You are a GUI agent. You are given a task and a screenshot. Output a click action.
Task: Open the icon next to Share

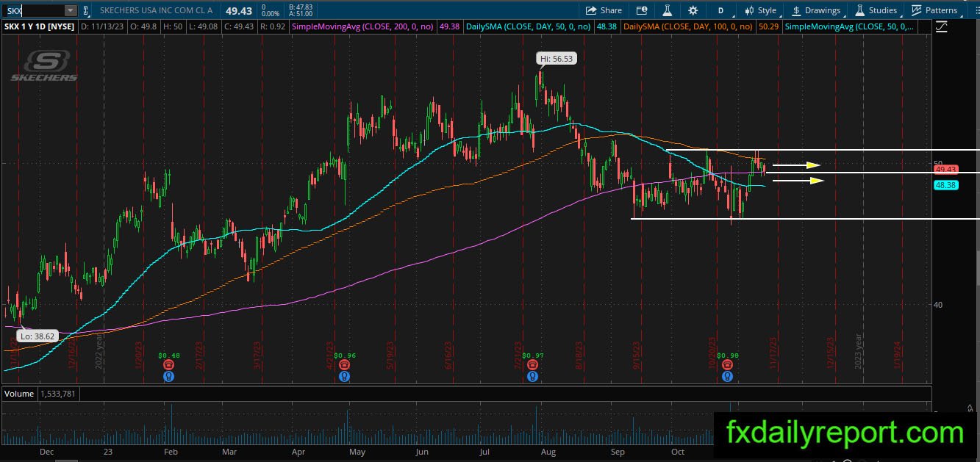click(642, 10)
